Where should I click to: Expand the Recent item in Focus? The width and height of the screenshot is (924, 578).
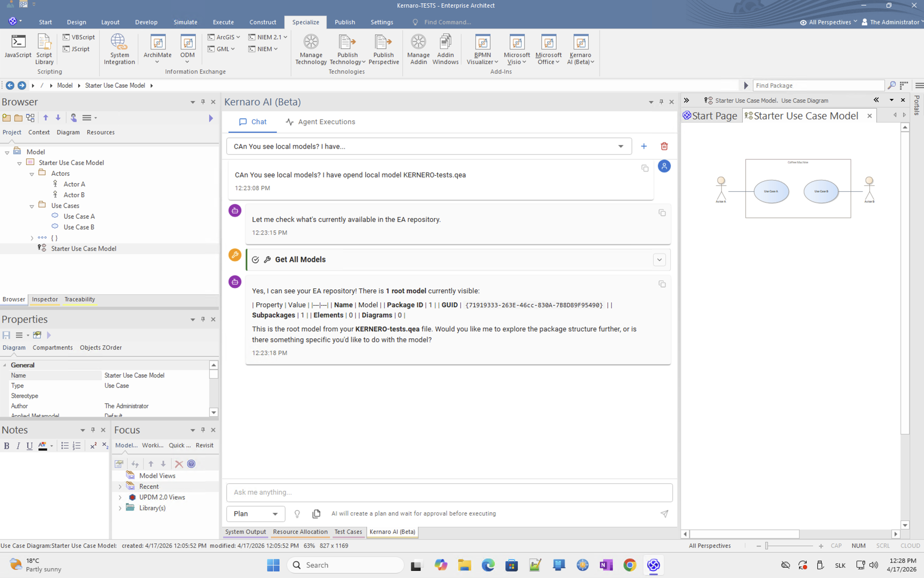point(120,487)
